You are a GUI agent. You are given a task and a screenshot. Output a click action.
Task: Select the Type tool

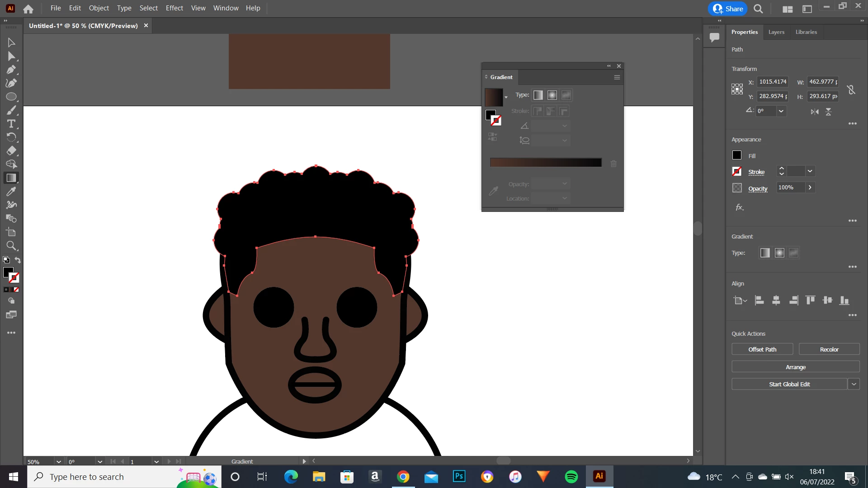(11, 124)
